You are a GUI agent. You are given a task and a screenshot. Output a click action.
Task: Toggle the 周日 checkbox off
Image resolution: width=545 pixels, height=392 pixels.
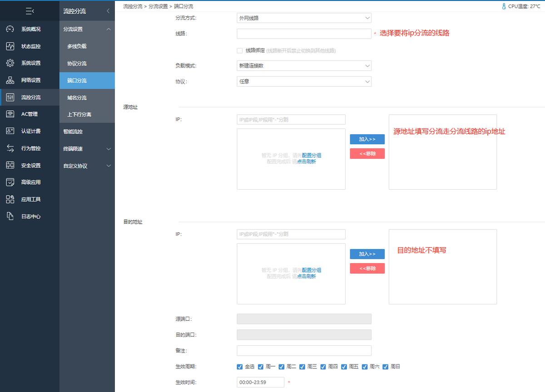[x=386, y=367]
